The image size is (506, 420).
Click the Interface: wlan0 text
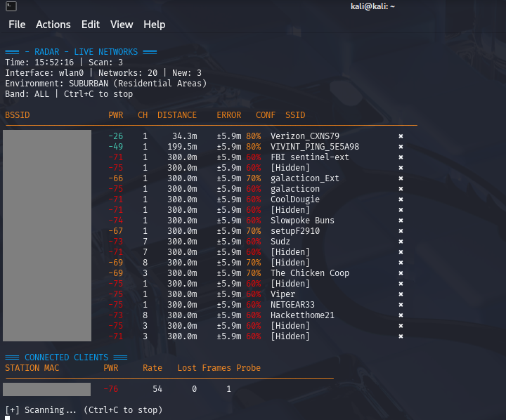[x=44, y=73]
